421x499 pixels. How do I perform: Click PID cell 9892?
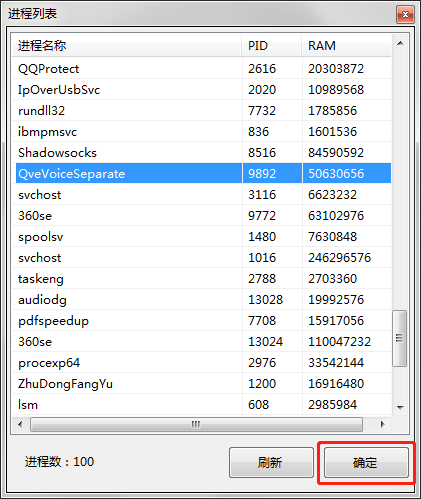click(x=262, y=174)
